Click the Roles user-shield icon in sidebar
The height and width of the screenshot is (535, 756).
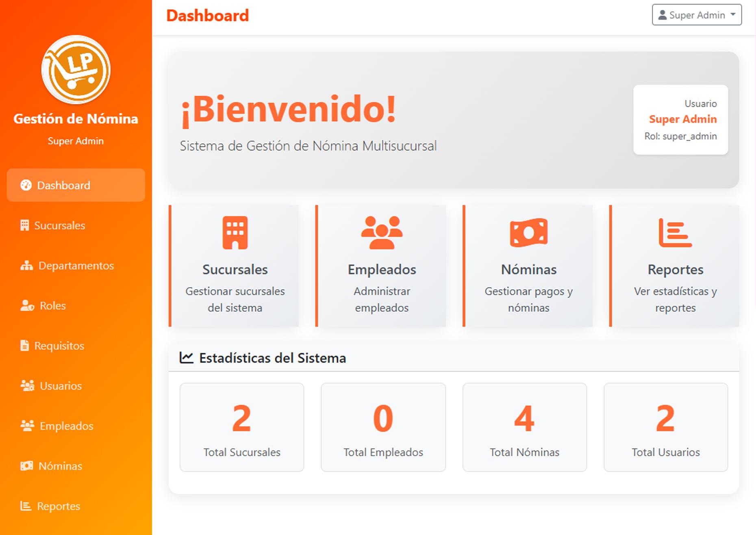[27, 305]
